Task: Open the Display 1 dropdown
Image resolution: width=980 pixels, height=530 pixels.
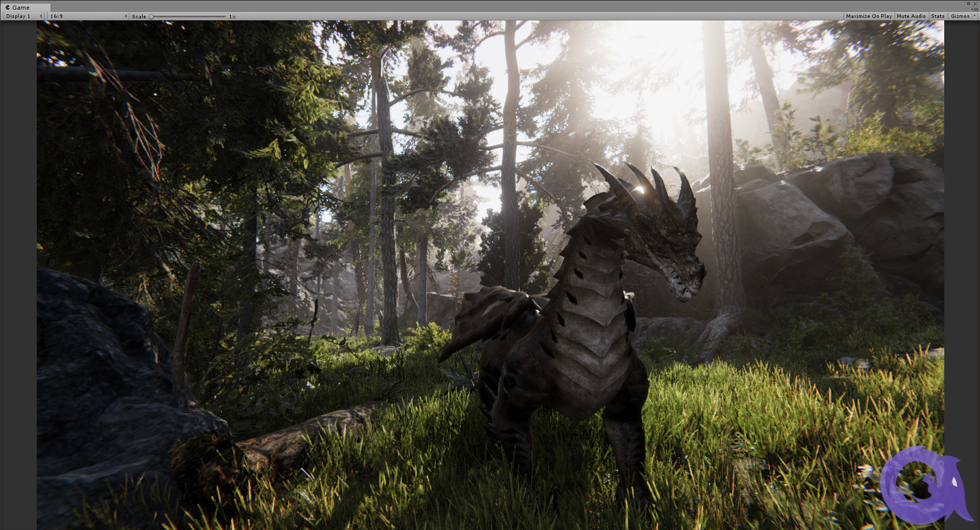Action: 24,16
